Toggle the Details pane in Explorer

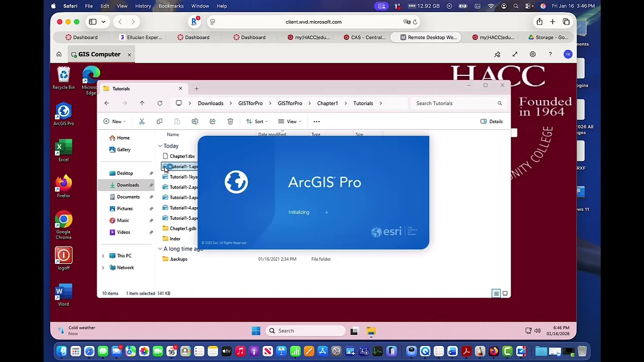click(x=492, y=121)
